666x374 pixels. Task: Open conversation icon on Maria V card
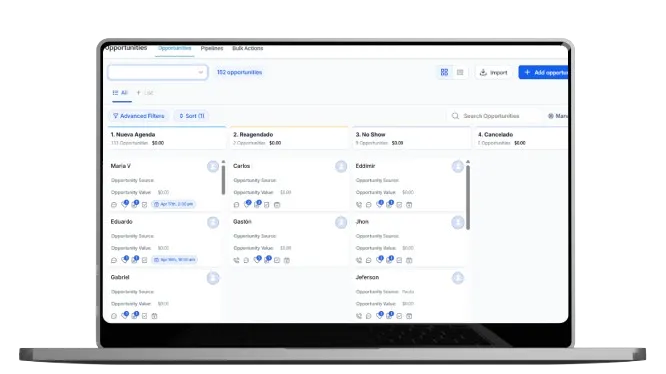click(114, 205)
